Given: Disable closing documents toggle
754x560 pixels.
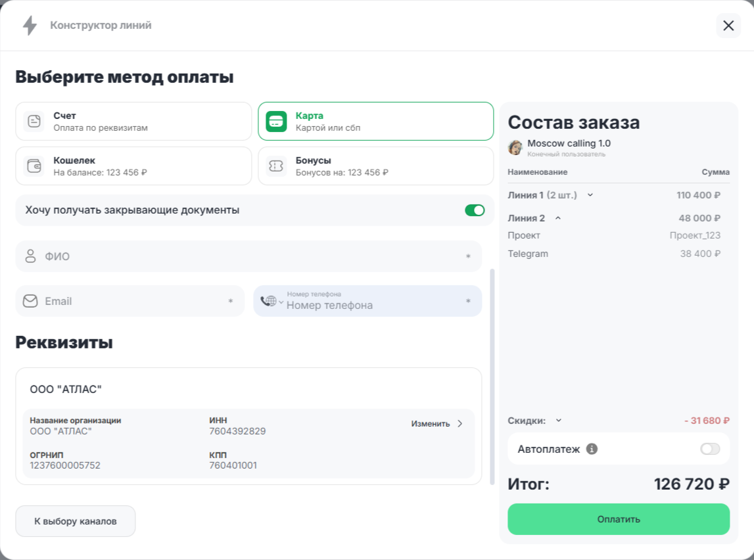Looking at the screenshot, I should [x=475, y=210].
